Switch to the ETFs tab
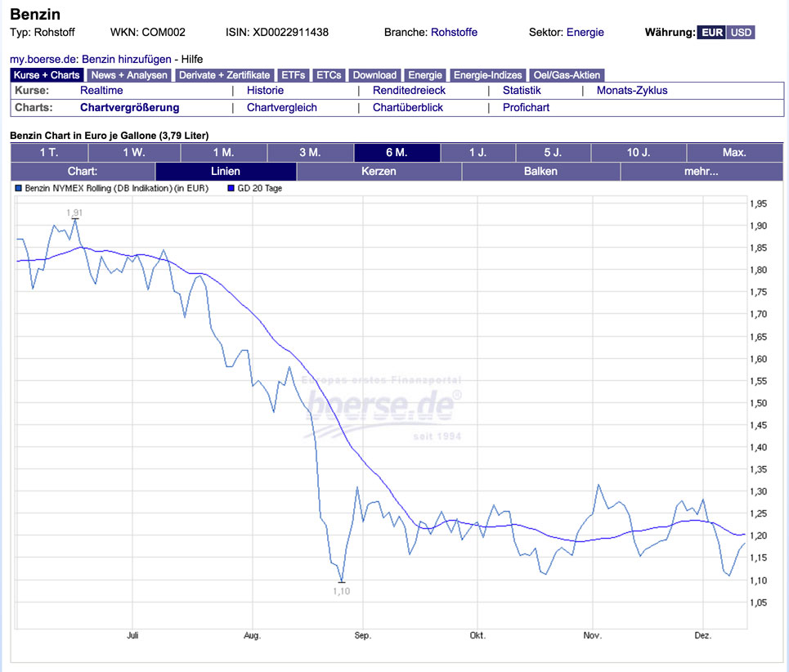This screenshot has width=789, height=672. pyautogui.click(x=293, y=75)
